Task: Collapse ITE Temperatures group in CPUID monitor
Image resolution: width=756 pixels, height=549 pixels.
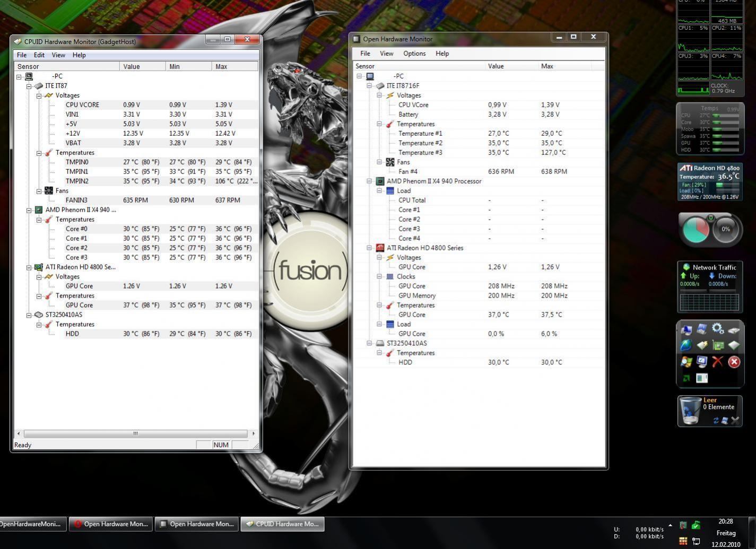Action: point(39,153)
